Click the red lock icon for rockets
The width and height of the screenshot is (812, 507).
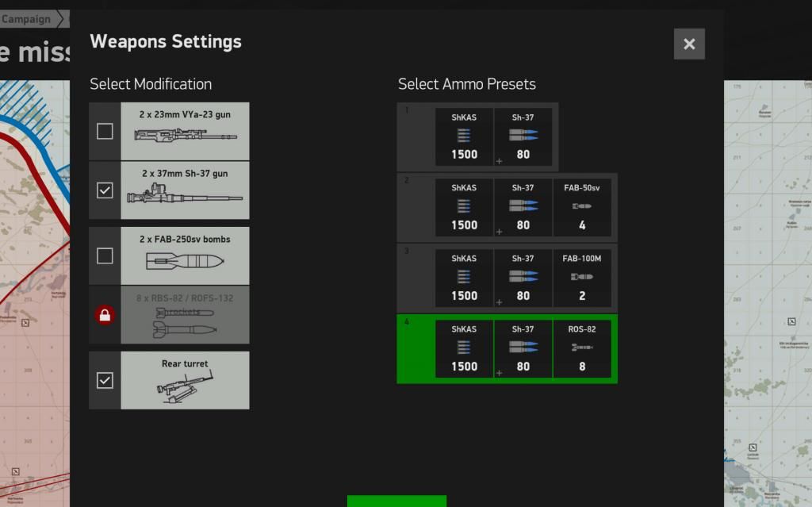coord(105,315)
